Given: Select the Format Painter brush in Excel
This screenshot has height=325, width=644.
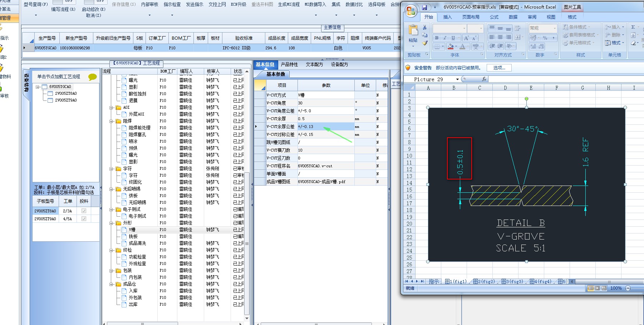Looking at the screenshot, I should click(x=425, y=43).
